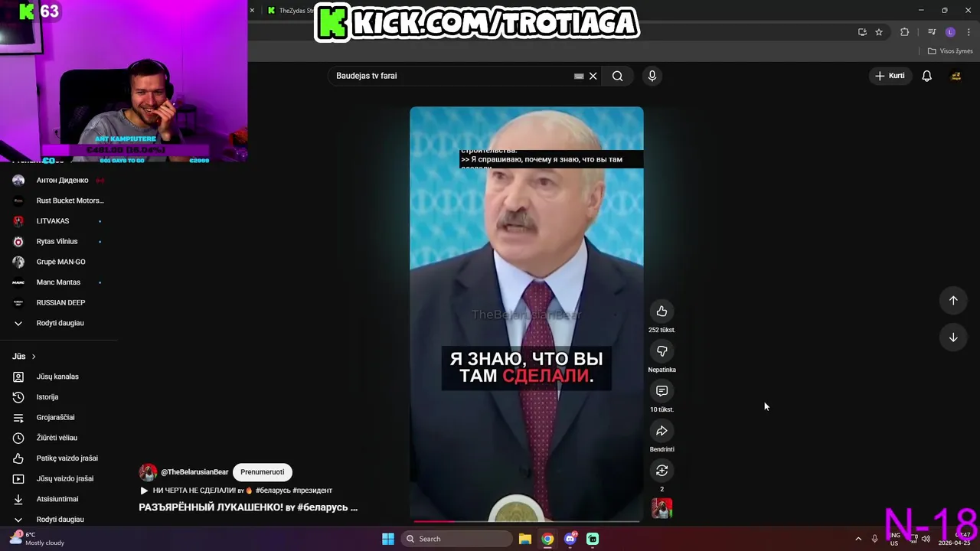Subscribe with Prenumeruoti button
The height and width of the screenshot is (551, 980).
click(262, 472)
